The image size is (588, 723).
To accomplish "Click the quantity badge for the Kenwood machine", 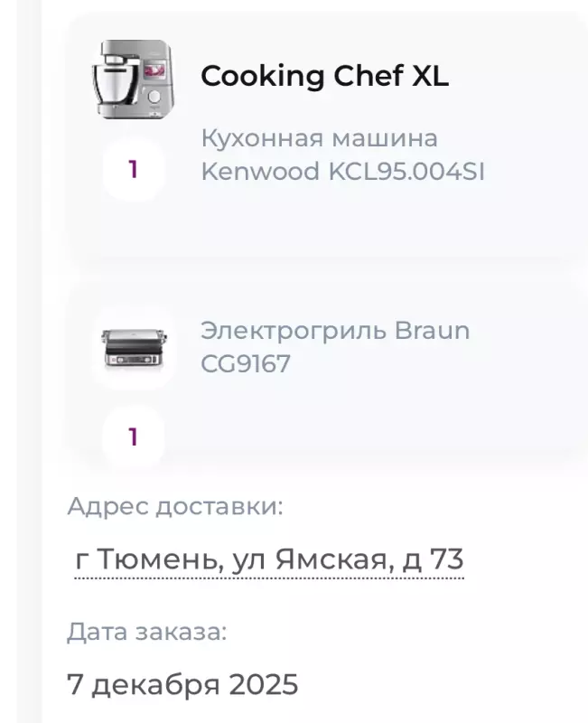I will tap(133, 170).
